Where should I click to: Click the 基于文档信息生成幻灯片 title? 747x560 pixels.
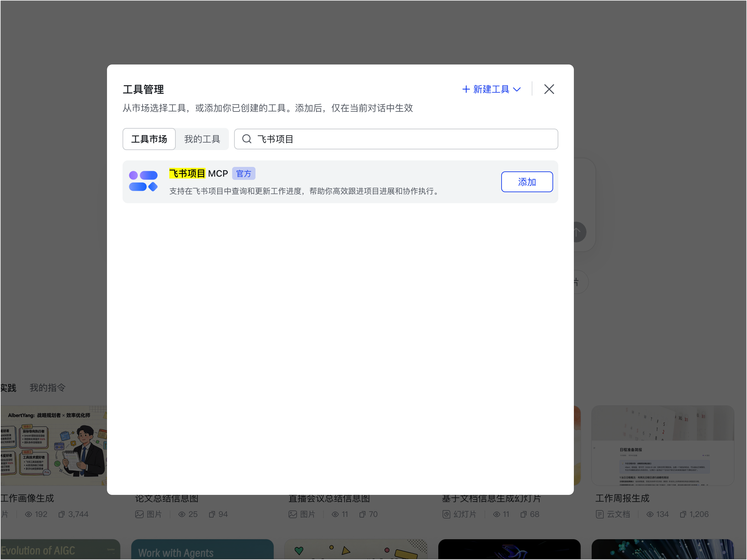[x=492, y=499]
